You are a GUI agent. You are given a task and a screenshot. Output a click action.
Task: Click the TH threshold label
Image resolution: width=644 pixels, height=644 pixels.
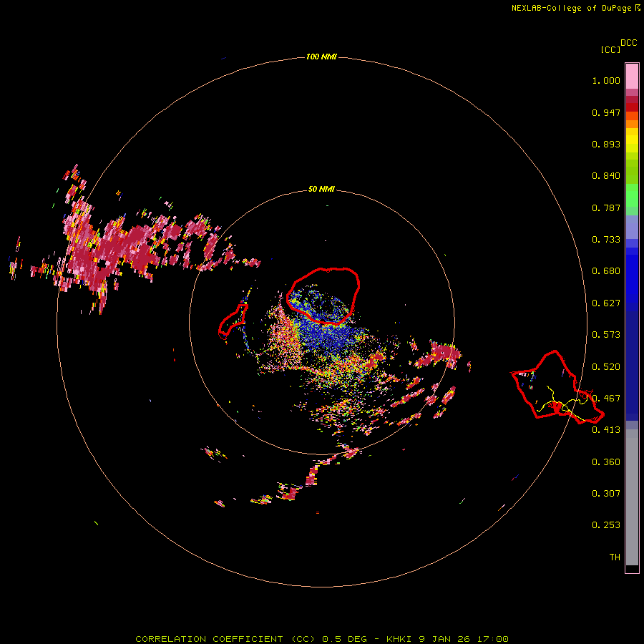[615, 557]
